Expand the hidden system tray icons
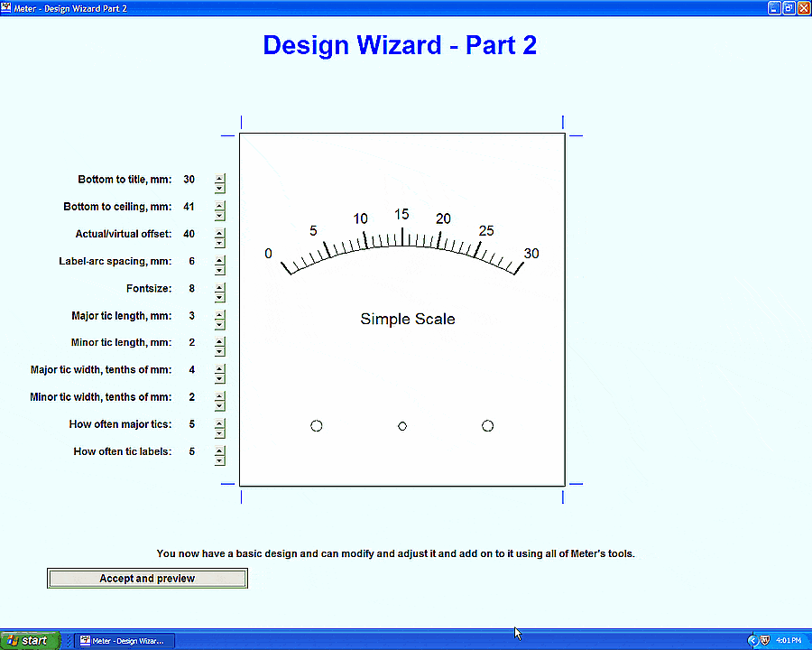Viewport: 812px width, 650px height. [752, 641]
